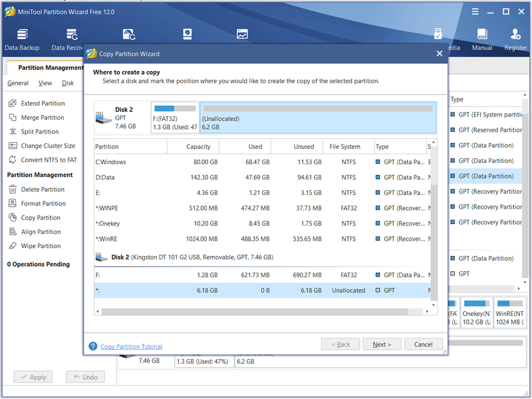Select the unallocated 6.18 GB row
Viewport: 532px width, 399px height.
262,291
